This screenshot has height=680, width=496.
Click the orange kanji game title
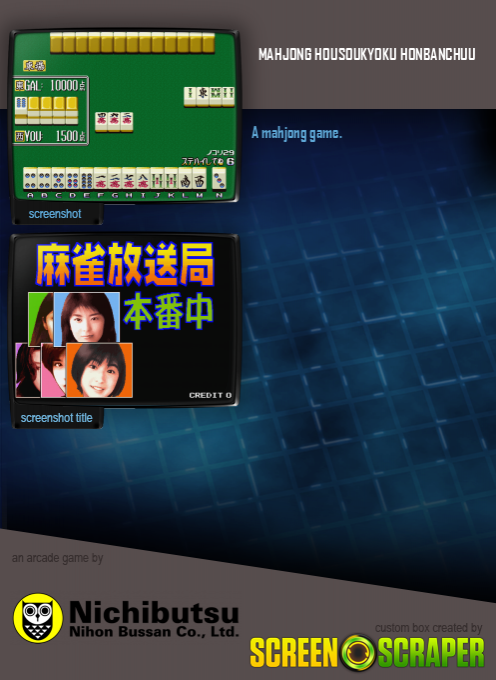125,265
